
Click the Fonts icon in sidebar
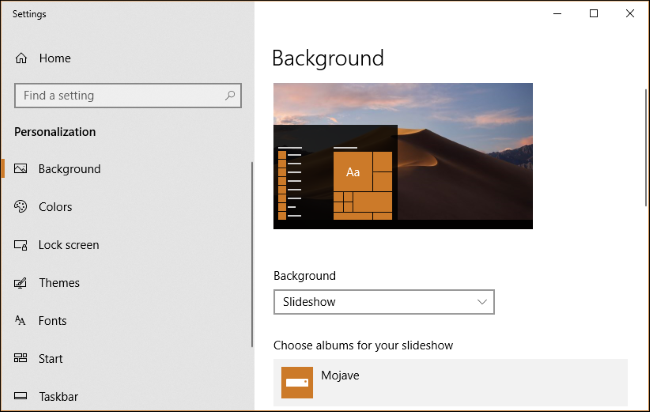[21, 321]
